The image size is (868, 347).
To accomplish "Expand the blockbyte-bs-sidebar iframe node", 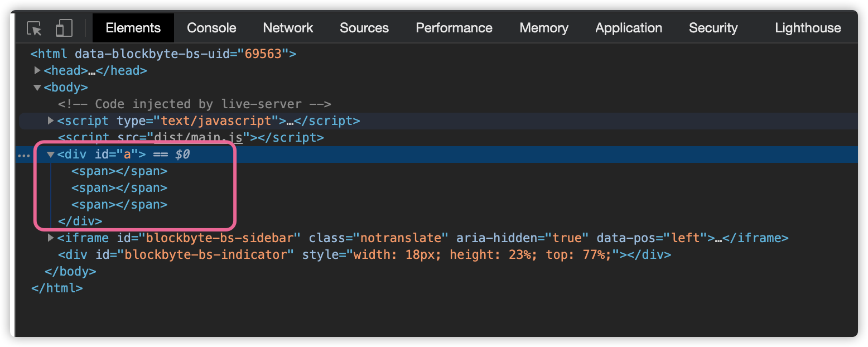I will [51, 238].
